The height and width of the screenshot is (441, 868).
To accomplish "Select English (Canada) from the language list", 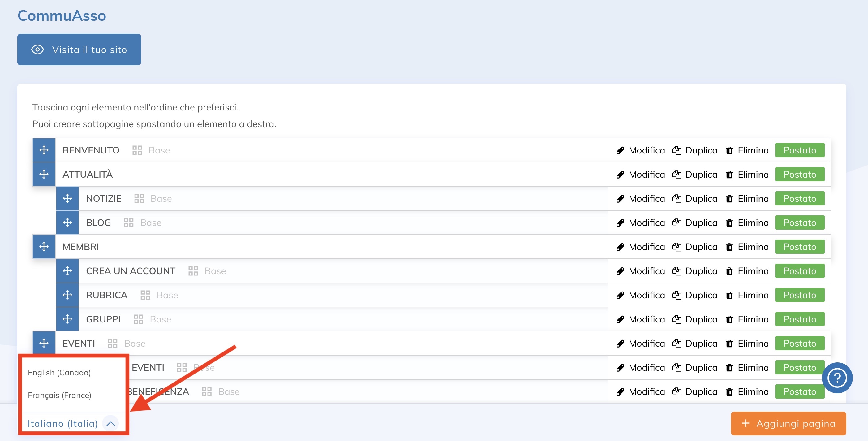I will point(59,373).
